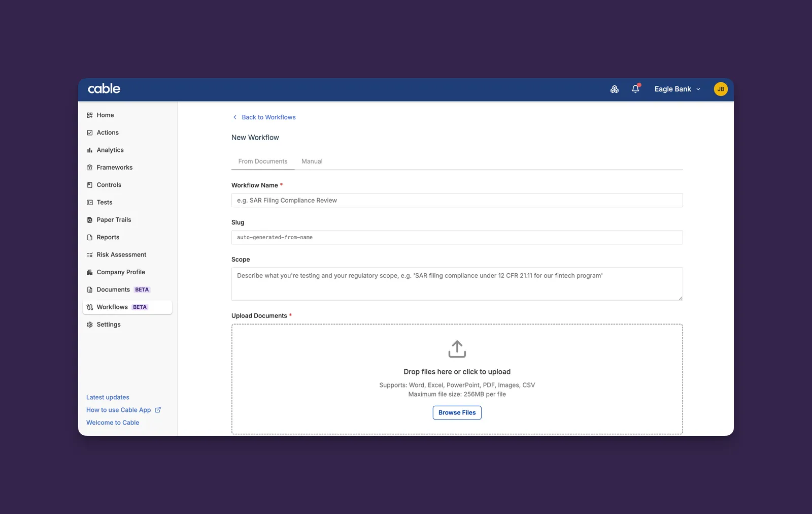The width and height of the screenshot is (812, 514).
Task: Click the upload arrow icon in dropzone
Action: [457, 349]
